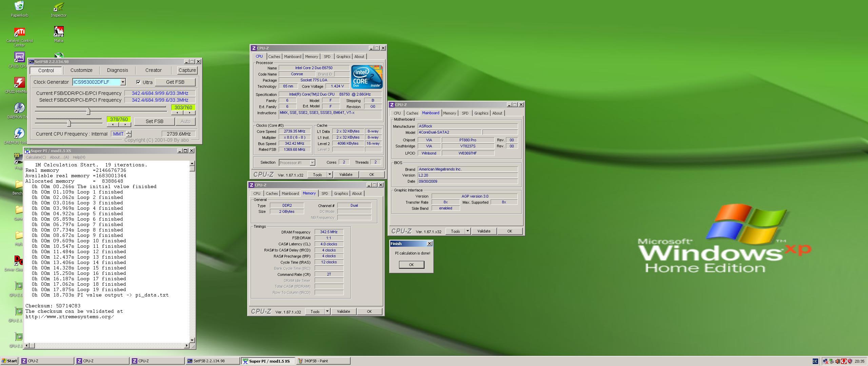Viewport: 868px width, 366px height.
Task: Click the upper FSB slider thumb in SetFSB
Action: (x=88, y=111)
